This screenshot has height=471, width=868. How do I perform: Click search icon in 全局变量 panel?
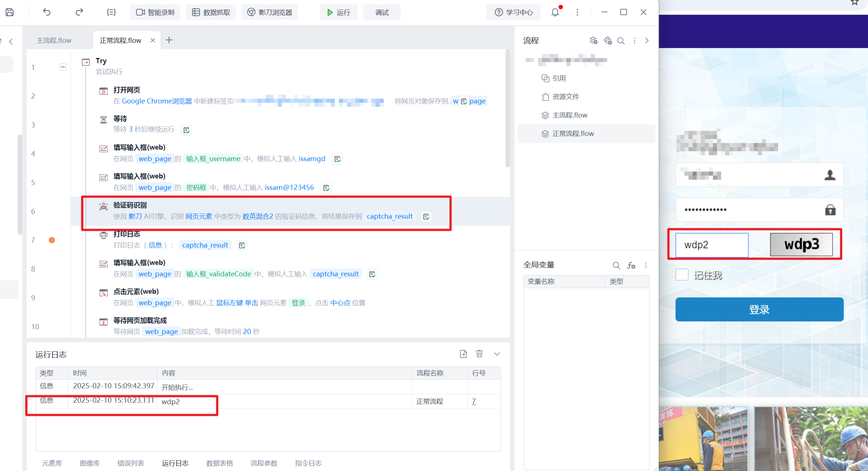point(616,265)
